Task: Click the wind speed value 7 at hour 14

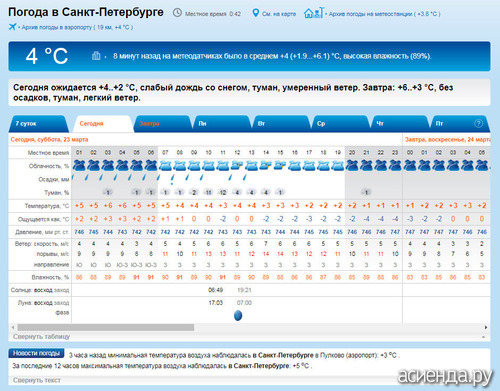Action: point(266,244)
